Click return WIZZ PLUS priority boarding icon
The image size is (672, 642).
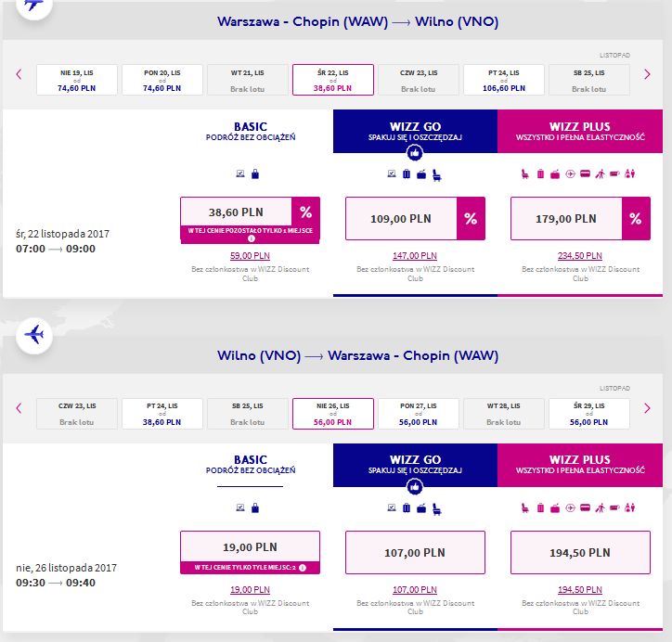(600, 508)
